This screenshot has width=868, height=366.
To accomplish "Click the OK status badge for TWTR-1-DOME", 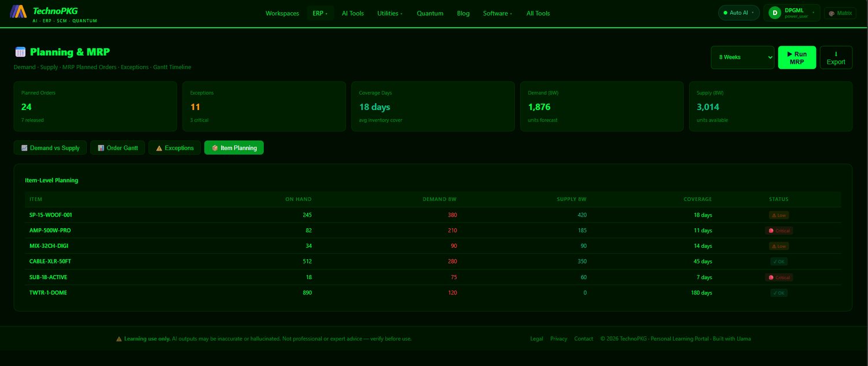I will coord(778,293).
